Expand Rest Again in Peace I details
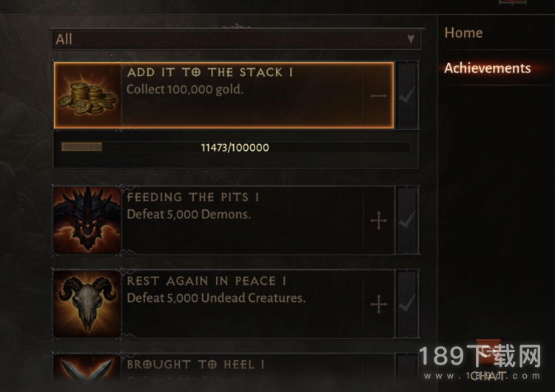This screenshot has width=555, height=392. click(379, 304)
